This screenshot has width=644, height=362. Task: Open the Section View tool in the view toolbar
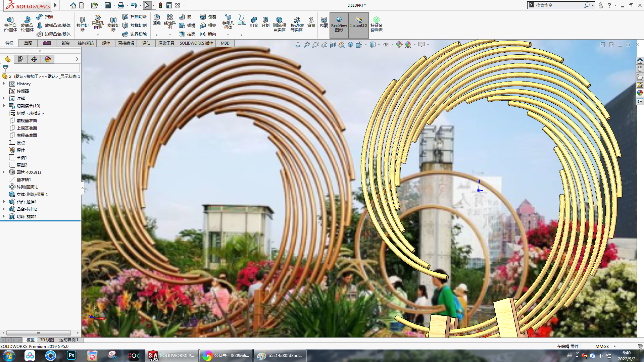(x=333, y=45)
